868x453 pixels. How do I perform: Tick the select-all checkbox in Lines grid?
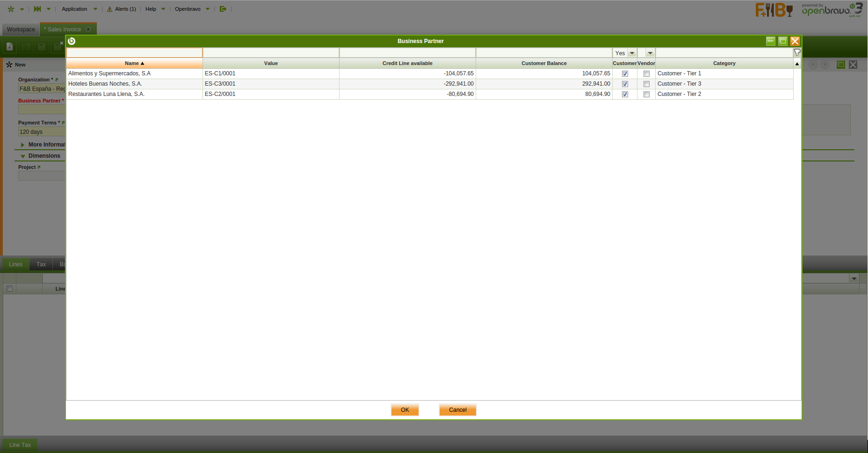point(9,289)
